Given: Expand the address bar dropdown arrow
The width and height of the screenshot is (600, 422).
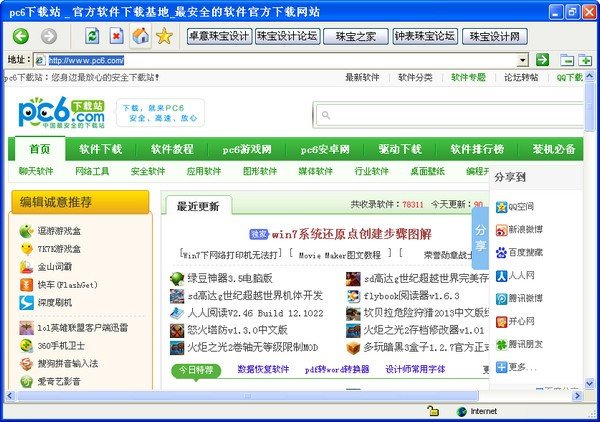Looking at the screenshot, I should point(521,60).
